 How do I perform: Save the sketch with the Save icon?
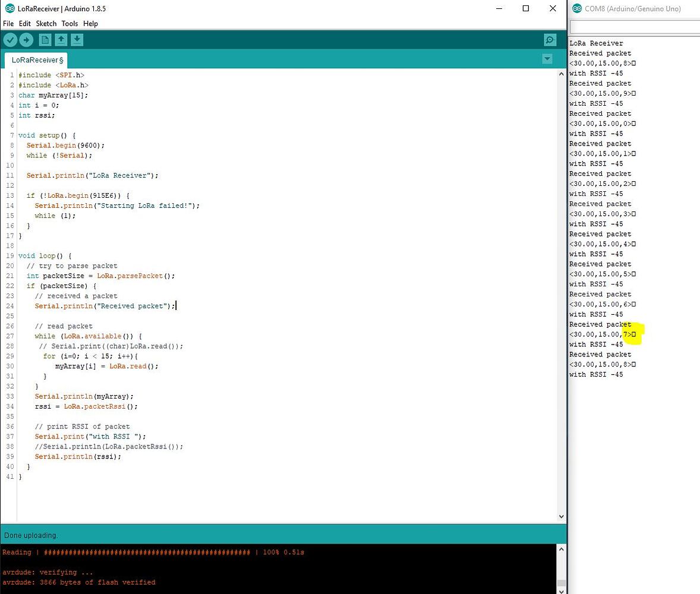77,40
